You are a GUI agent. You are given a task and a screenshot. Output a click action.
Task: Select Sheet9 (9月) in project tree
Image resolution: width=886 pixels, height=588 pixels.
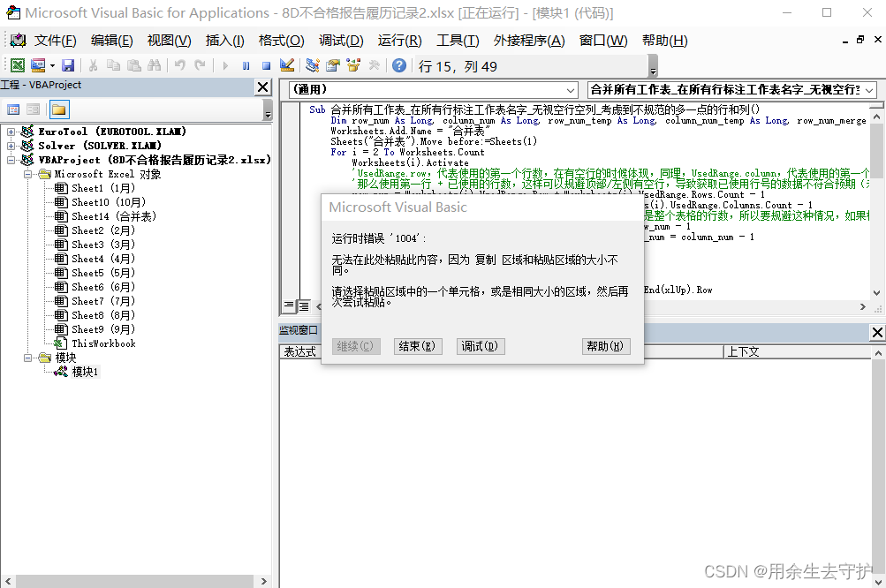click(x=95, y=329)
